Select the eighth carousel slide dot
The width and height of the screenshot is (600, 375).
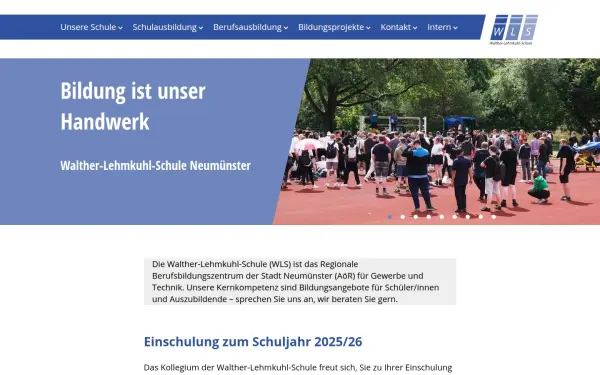481,217
